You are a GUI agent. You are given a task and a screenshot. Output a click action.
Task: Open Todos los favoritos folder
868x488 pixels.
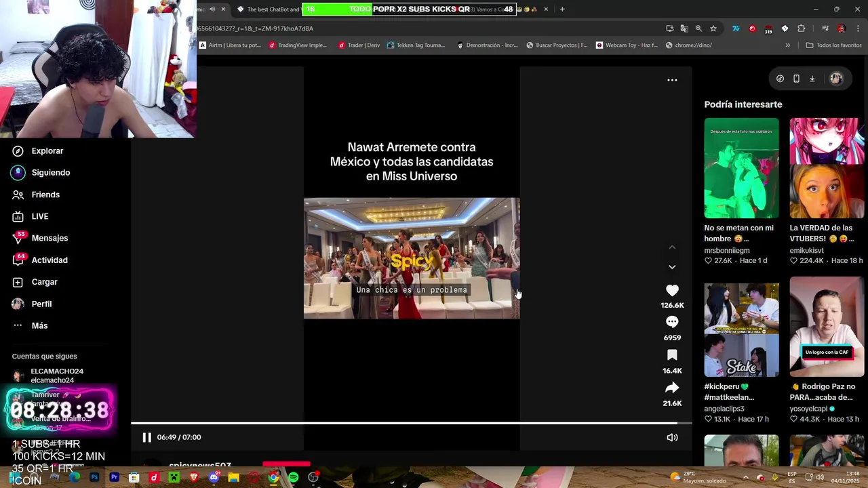point(833,45)
